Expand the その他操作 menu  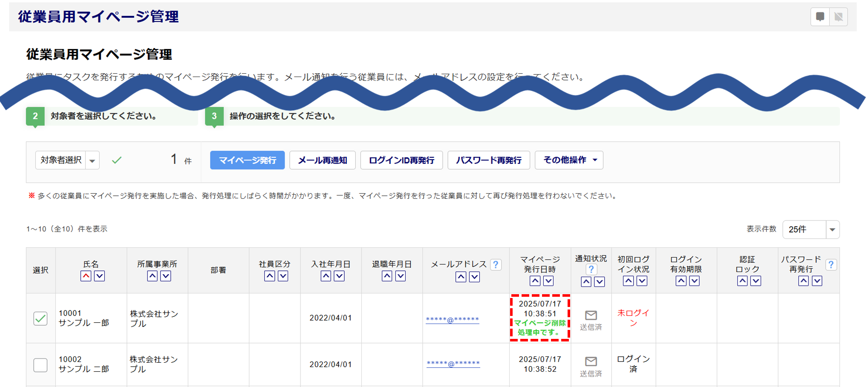tap(569, 161)
